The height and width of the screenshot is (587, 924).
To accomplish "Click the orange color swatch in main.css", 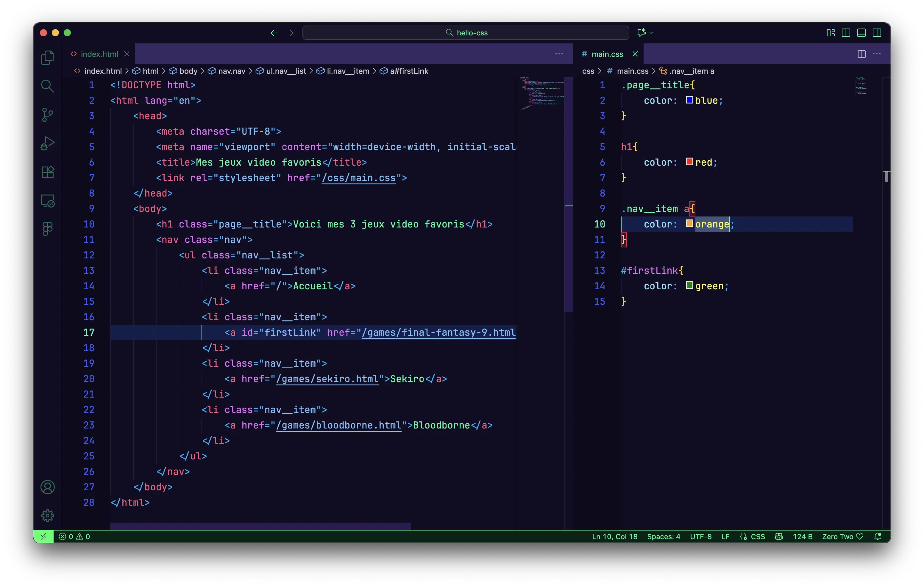I will [689, 224].
